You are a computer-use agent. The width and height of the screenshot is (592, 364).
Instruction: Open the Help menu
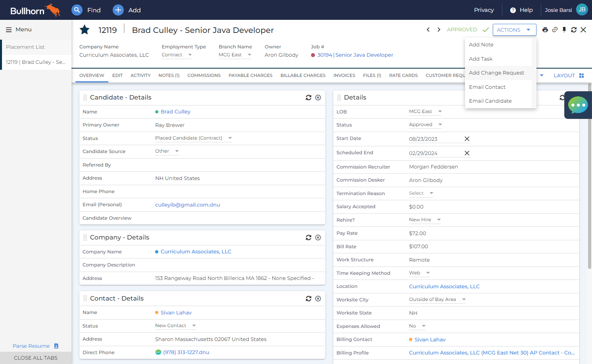(x=521, y=10)
